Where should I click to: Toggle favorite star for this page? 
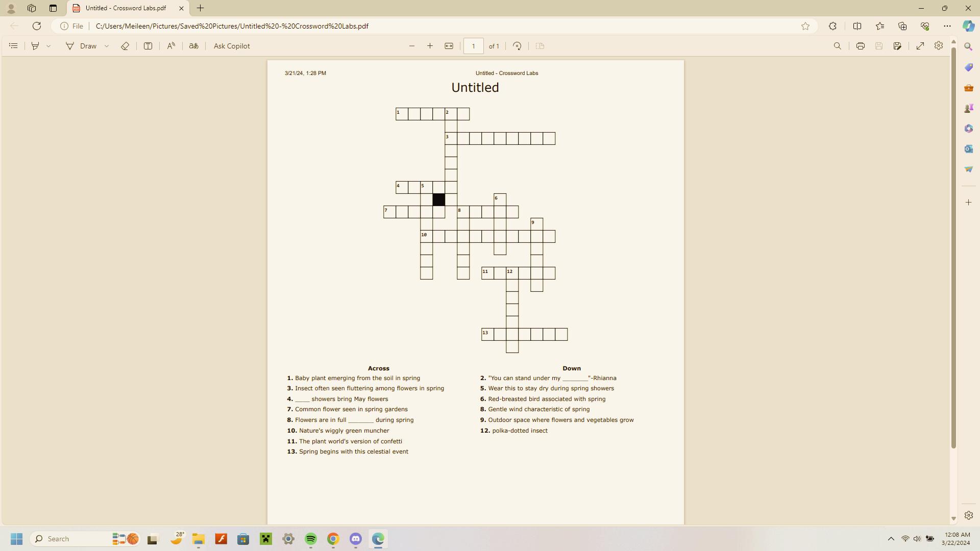point(805,26)
